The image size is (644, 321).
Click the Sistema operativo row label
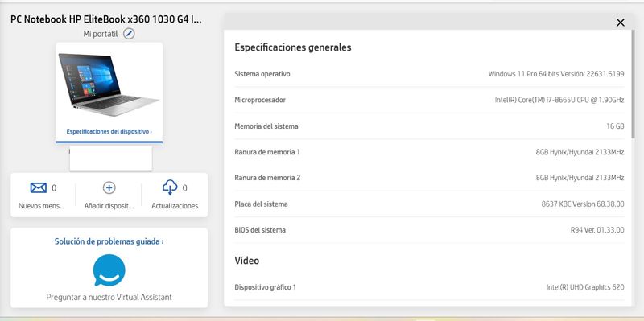tap(262, 74)
